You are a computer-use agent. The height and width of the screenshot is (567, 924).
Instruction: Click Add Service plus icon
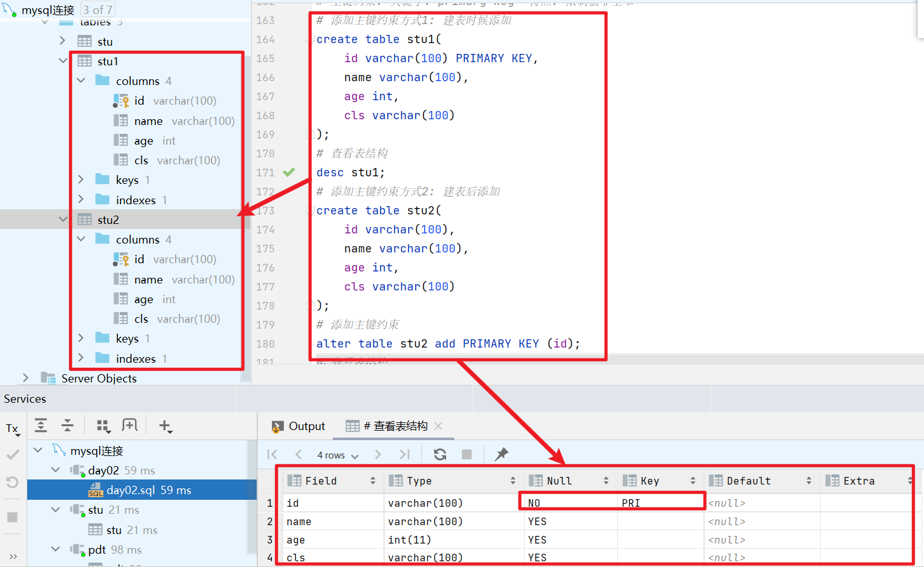[x=165, y=426]
